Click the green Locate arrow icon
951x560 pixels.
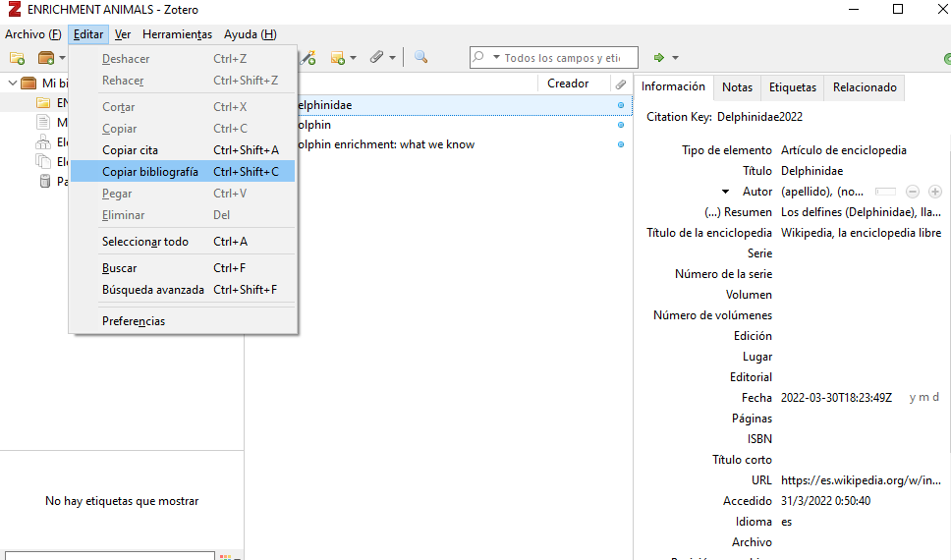658,58
